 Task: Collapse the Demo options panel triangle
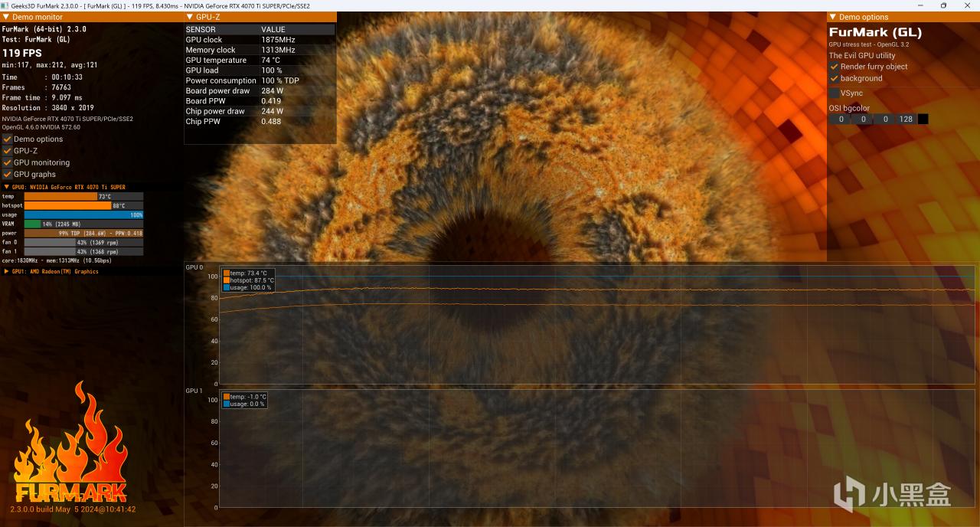click(833, 17)
